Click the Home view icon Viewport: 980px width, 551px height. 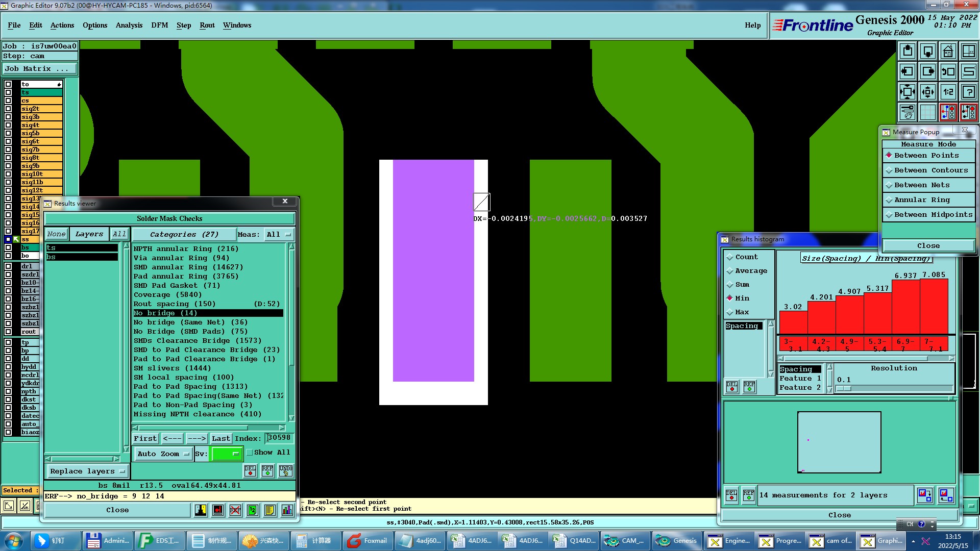point(948,51)
